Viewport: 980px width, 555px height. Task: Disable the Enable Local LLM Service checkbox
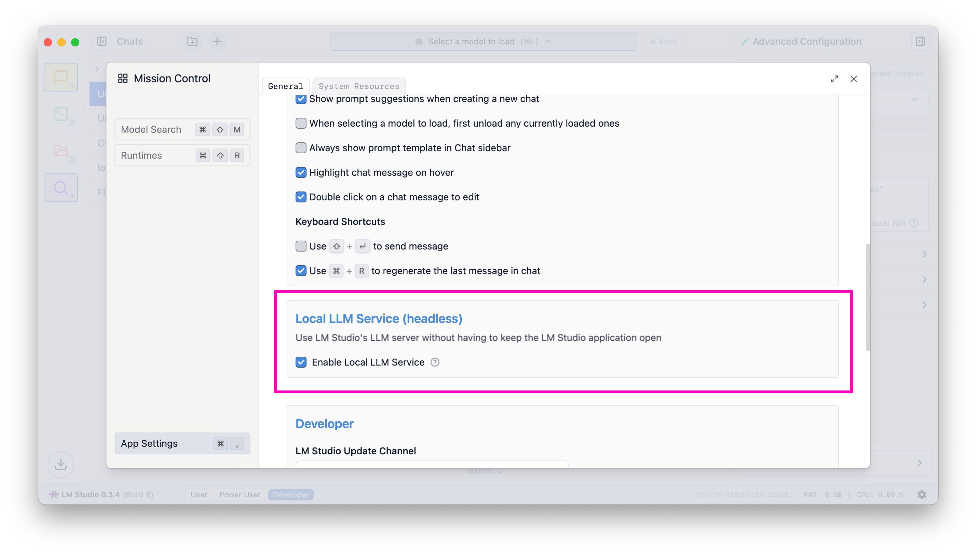pos(301,362)
